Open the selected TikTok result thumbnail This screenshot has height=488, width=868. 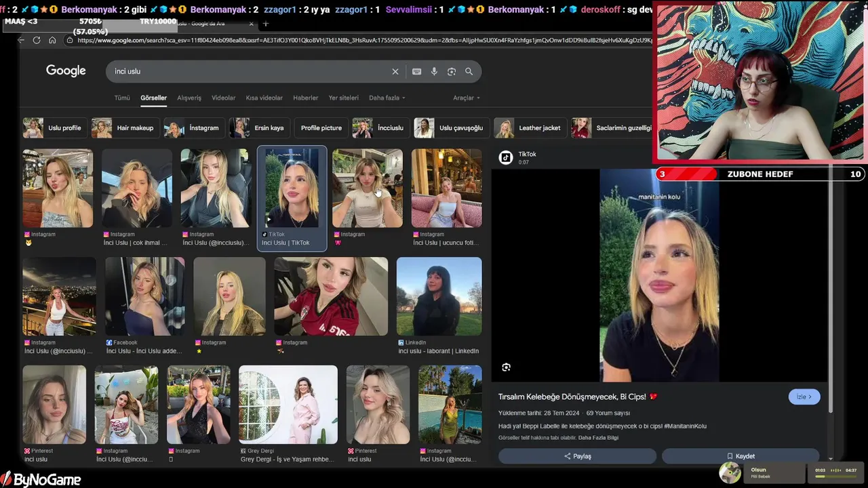(292, 188)
